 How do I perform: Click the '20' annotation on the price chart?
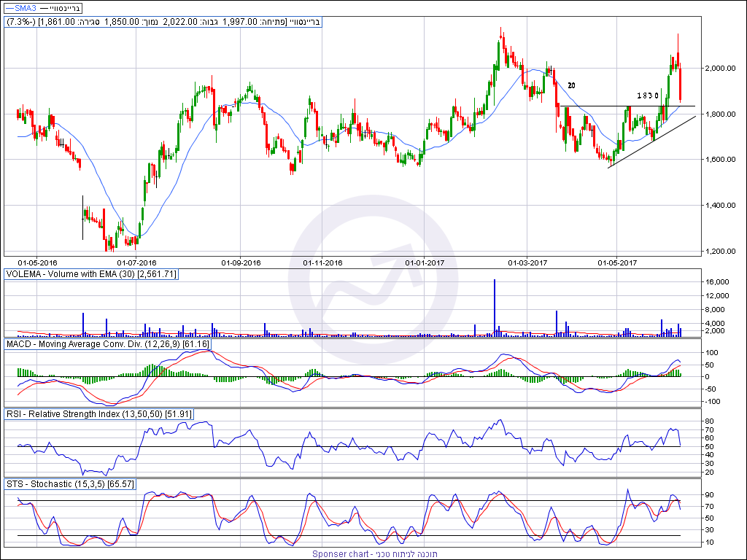click(571, 85)
